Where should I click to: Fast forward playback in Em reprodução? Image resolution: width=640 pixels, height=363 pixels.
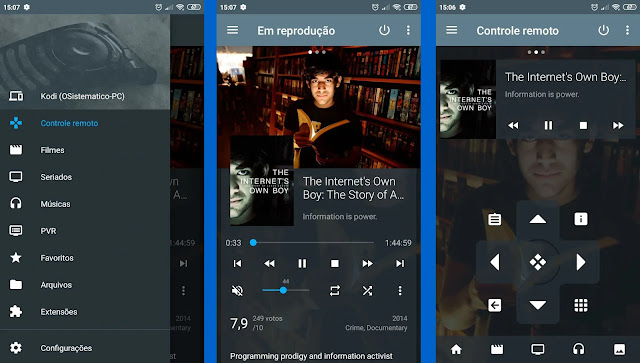coord(367,264)
